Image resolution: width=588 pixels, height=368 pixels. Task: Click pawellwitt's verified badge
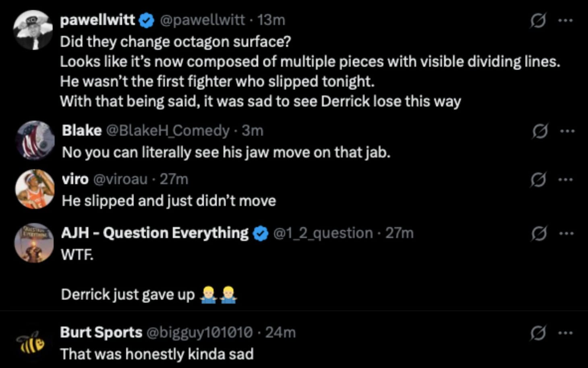(147, 20)
